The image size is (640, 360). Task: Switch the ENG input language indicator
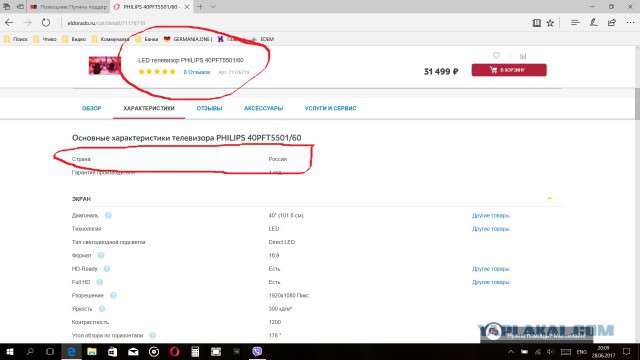(x=582, y=351)
